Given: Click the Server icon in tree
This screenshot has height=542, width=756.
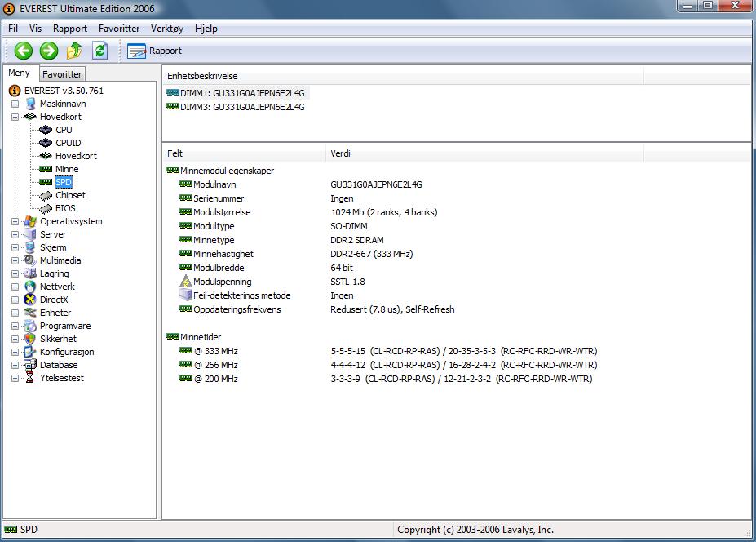Looking at the screenshot, I should pyautogui.click(x=30, y=234).
